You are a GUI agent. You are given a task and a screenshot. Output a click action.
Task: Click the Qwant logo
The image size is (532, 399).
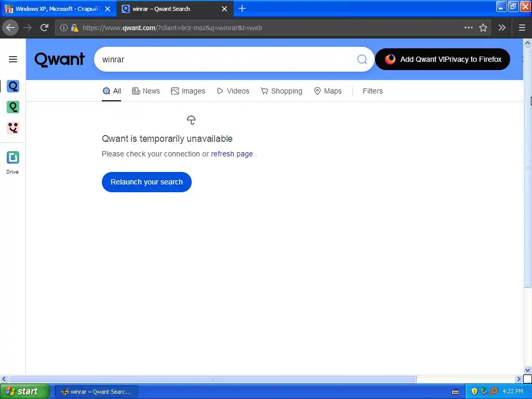pyautogui.click(x=59, y=59)
